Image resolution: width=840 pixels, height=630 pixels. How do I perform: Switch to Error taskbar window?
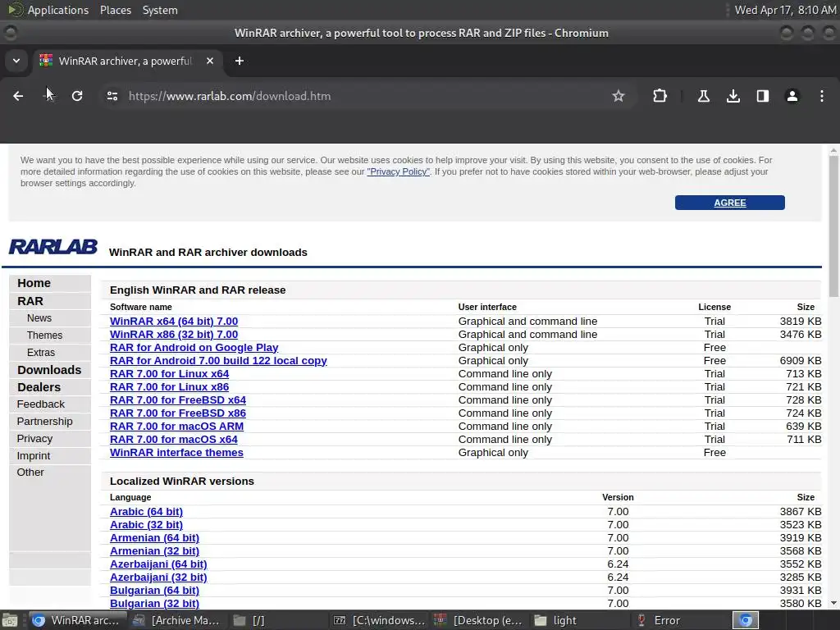tap(679, 620)
